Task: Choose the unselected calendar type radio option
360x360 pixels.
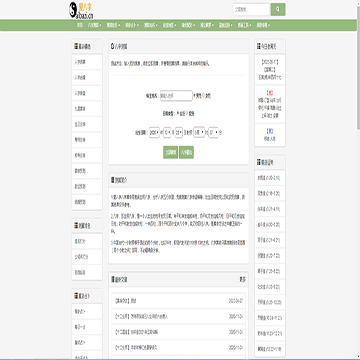Action: pos(186,114)
